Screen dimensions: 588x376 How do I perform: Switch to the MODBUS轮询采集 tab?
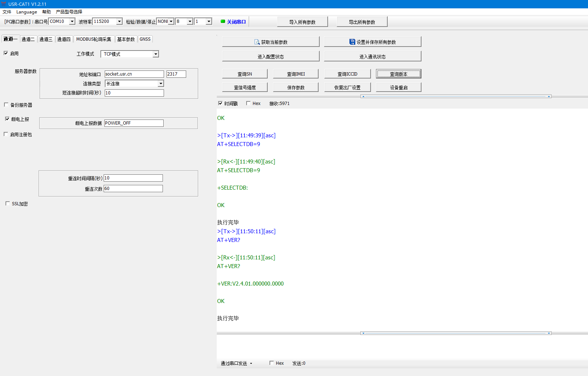[x=94, y=39]
